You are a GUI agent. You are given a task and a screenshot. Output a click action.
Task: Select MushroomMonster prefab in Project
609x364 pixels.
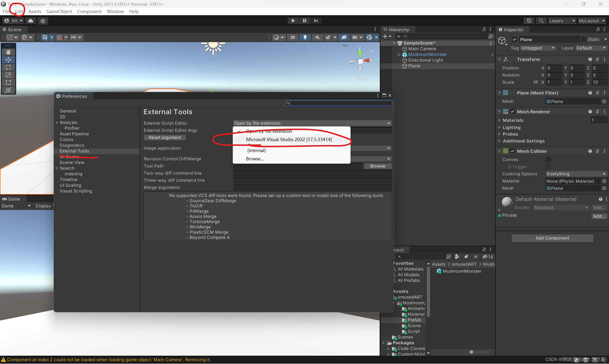coord(459,271)
